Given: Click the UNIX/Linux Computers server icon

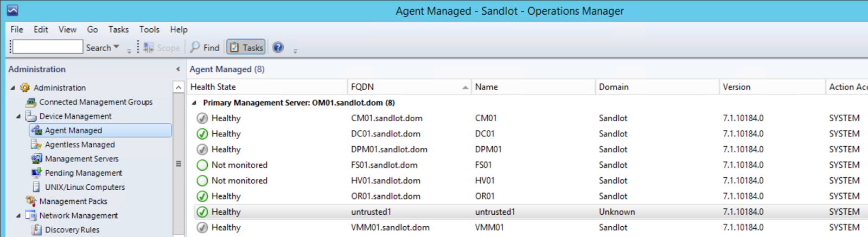Looking at the screenshot, I should point(36,187).
